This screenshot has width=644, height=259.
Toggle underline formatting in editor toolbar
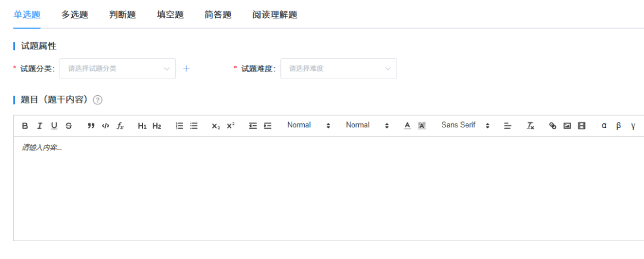click(54, 126)
